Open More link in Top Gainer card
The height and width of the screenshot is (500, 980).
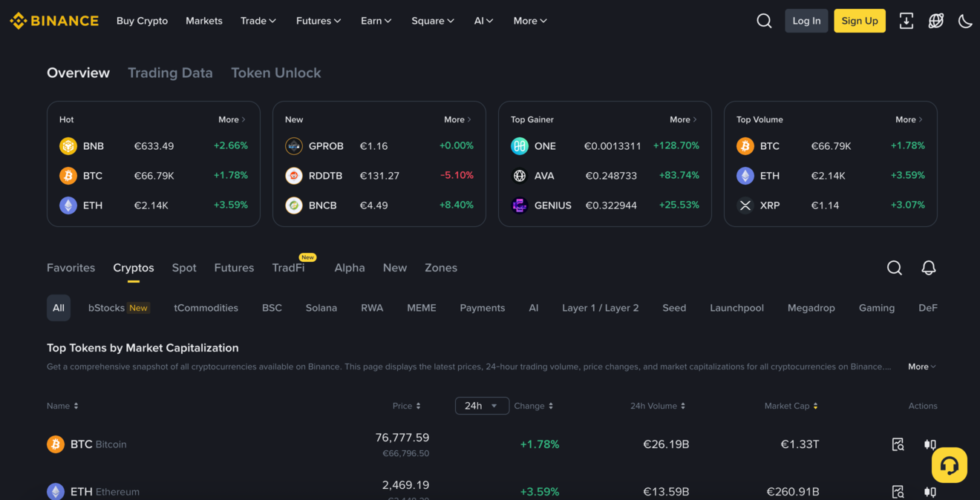coord(683,119)
